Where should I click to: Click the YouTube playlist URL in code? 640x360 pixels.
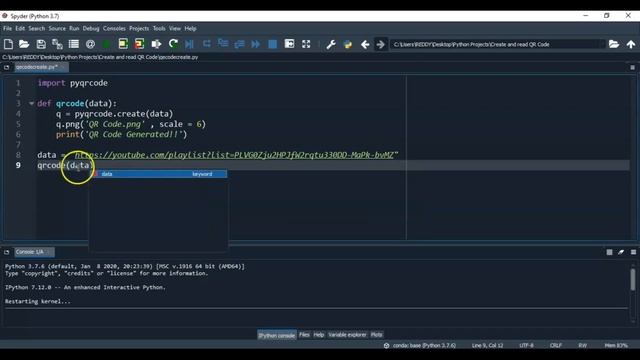[x=234, y=155]
